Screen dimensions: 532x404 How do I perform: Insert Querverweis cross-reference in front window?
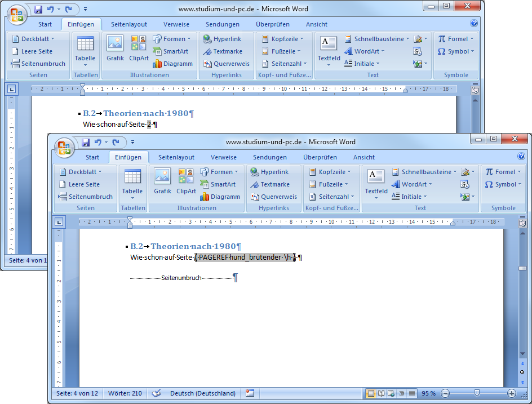pyautogui.click(x=273, y=197)
